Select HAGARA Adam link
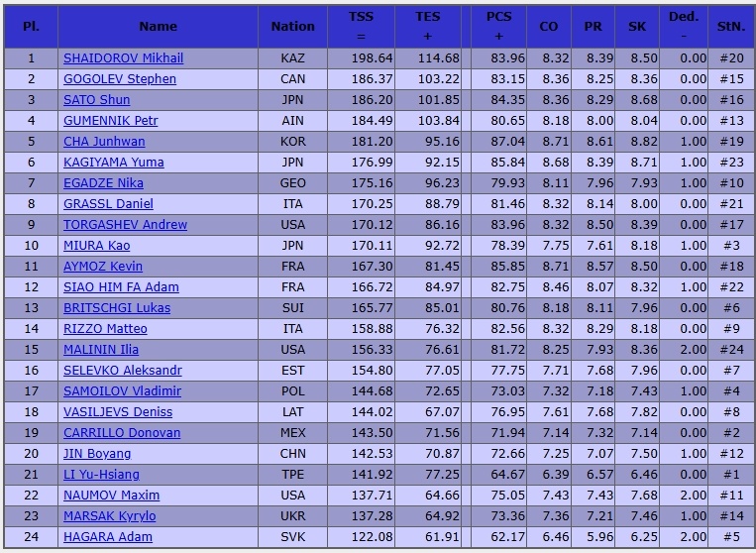The height and width of the screenshot is (553, 756). pyautogui.click(x=108, y=536)
